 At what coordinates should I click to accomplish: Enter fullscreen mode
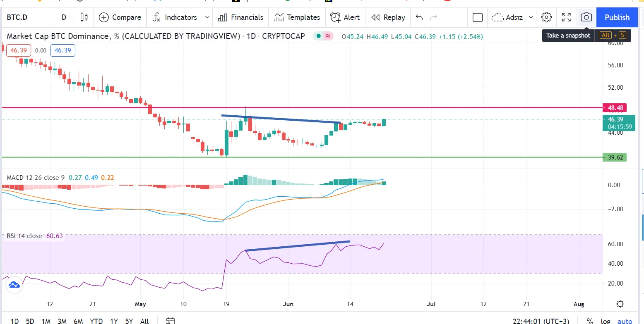coord(566,17)
